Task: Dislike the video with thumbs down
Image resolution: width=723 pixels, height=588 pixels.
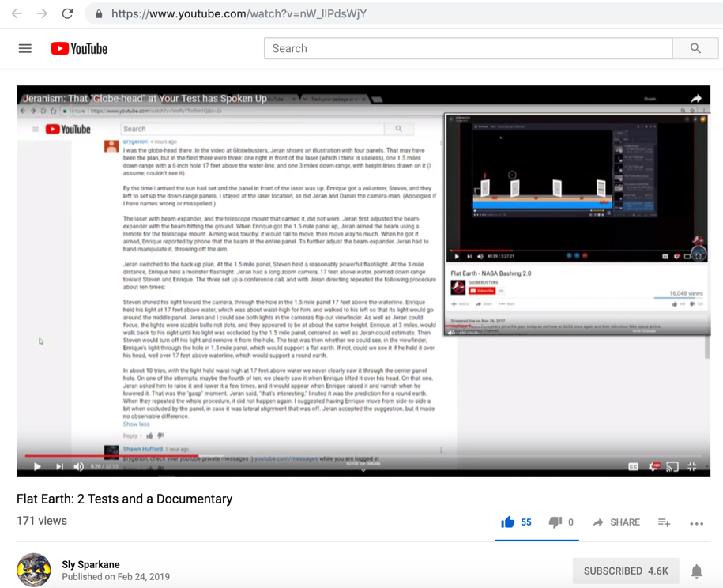Action: coord(555,522)
